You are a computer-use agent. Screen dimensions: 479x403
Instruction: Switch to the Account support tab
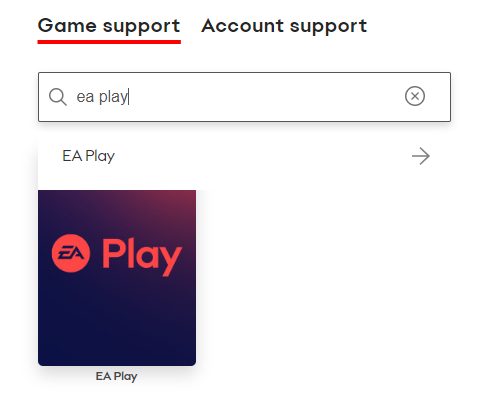284,26
